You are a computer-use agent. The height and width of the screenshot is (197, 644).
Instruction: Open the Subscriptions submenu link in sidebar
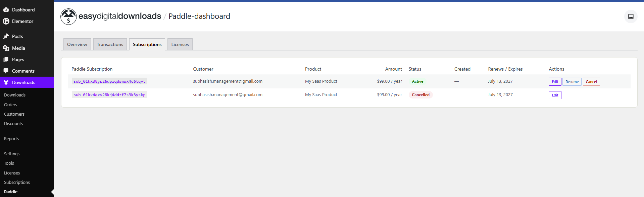tap(17, 183)
